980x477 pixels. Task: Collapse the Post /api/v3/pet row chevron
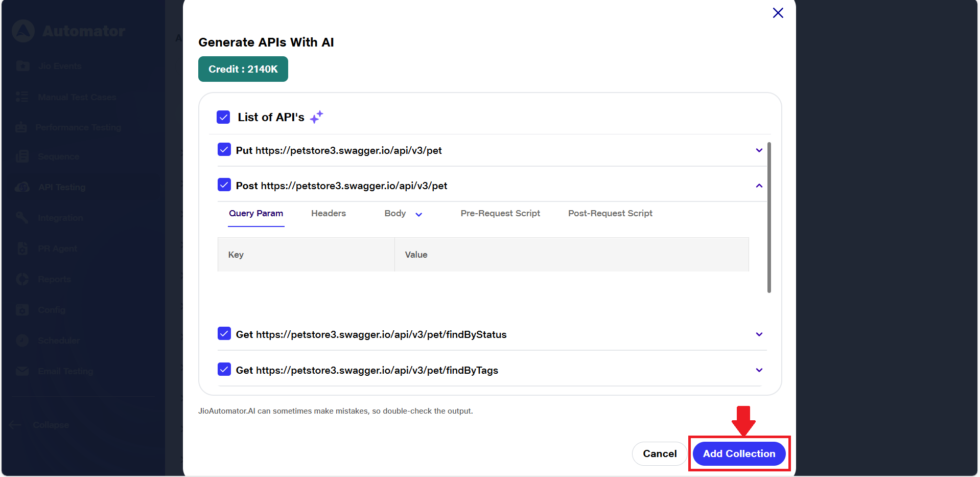click(x=759, y=186)
